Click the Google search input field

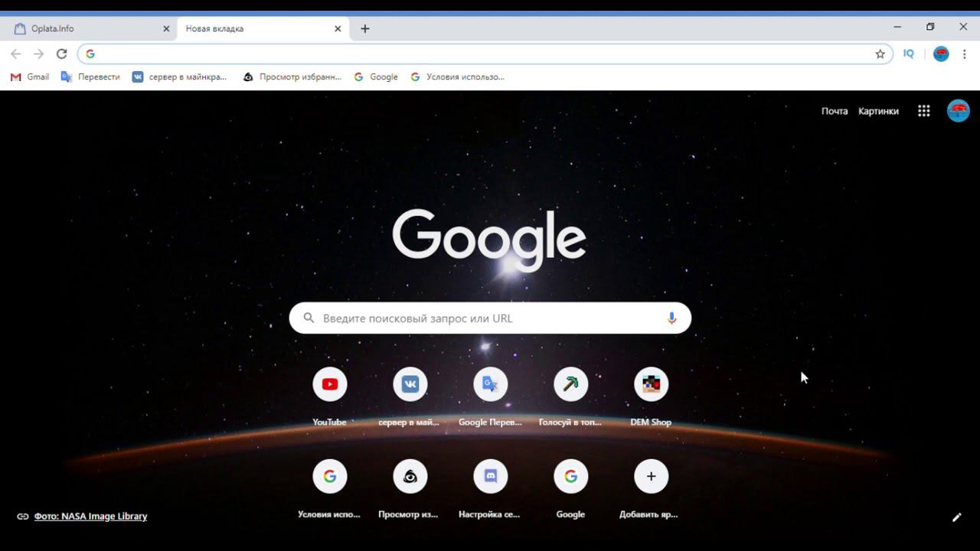point(490,318)
